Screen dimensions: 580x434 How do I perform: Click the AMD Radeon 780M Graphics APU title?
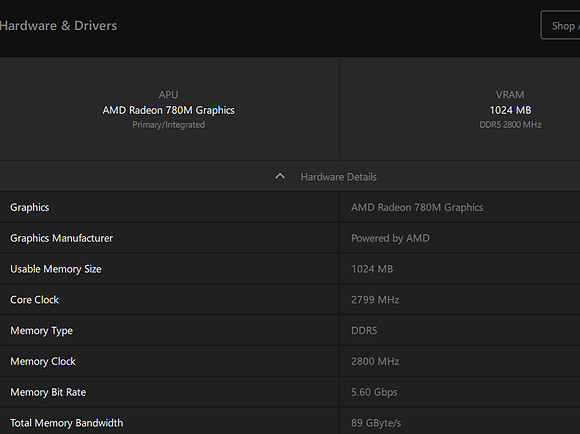169,110
